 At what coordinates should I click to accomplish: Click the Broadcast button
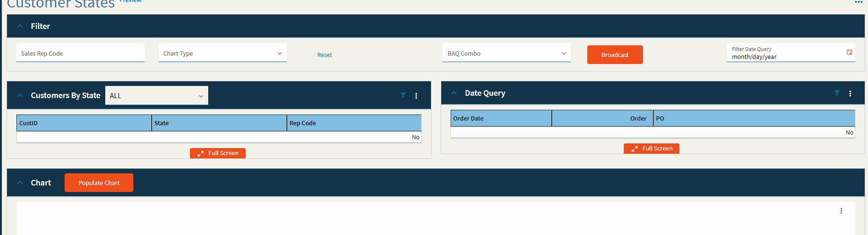[614, 55]
